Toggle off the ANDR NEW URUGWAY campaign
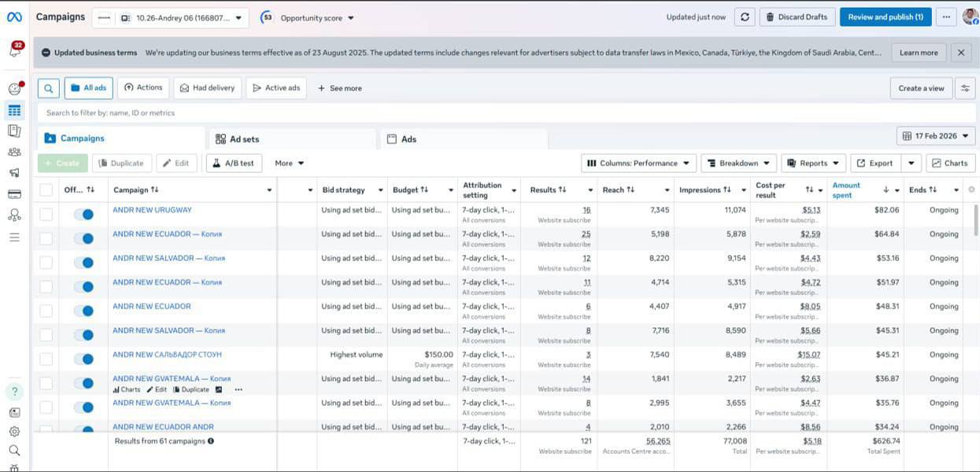The height and width of the screenshot is (472, 980). pos(83,214)
